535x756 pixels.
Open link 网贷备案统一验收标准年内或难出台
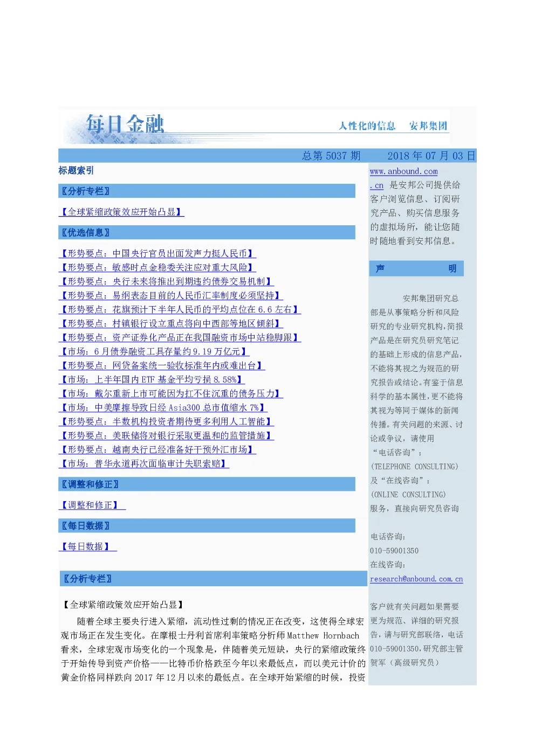click(162, 365)
